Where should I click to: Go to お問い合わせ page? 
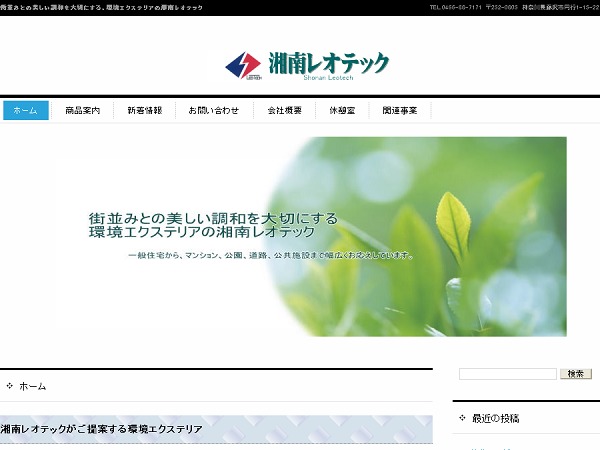tap(214, 111)
